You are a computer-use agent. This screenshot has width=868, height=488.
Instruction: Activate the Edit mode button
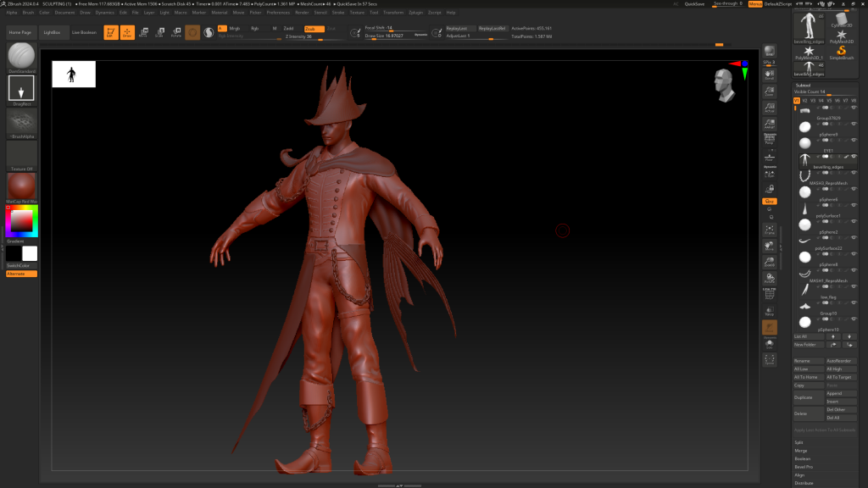point(111,32)
